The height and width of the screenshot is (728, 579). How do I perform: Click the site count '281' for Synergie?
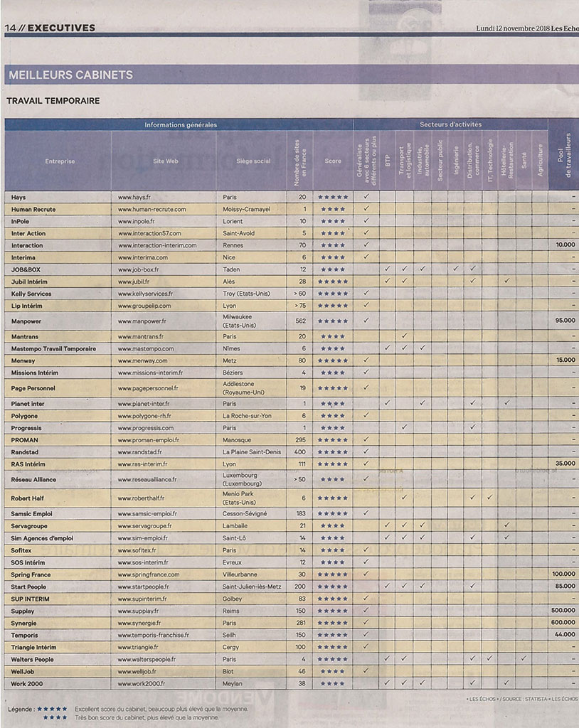[x=301, y=623]
